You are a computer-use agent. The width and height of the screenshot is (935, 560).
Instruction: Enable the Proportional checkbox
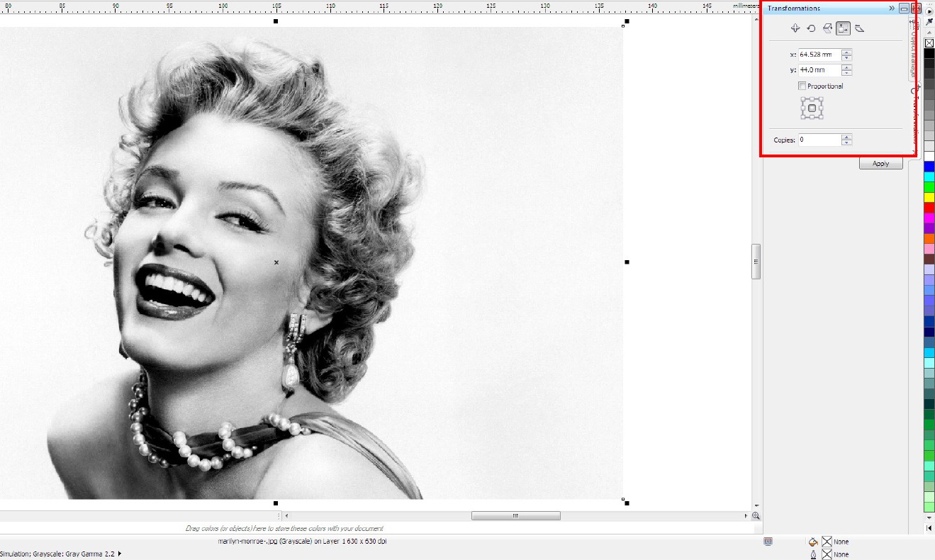click(x=802, y=86)
